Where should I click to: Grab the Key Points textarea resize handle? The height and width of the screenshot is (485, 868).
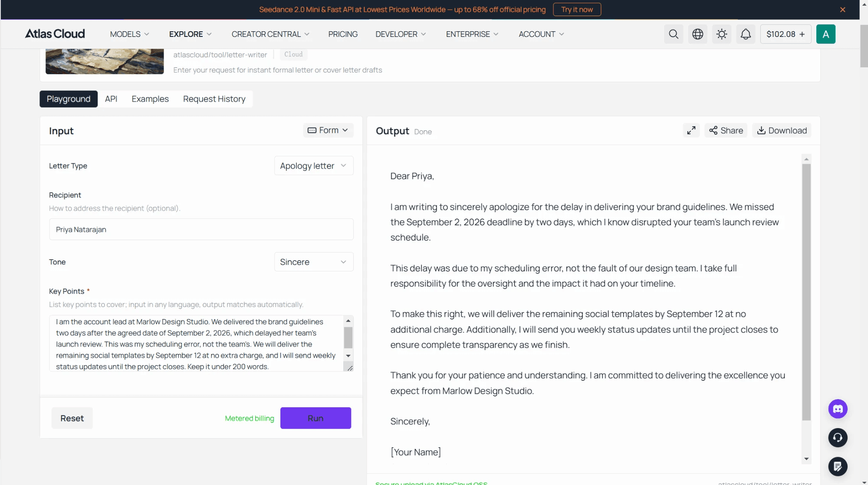(350, 368)
